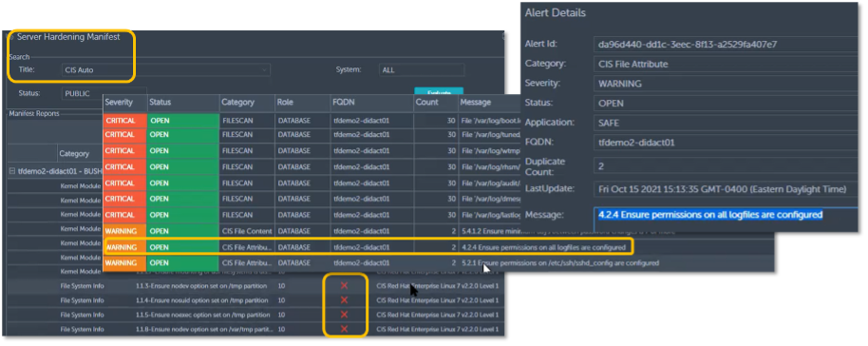Select the alert row for /var/log/audit file
Image resolution: width=868 pixels, height=346 pixels.
(x=311, y=183)
